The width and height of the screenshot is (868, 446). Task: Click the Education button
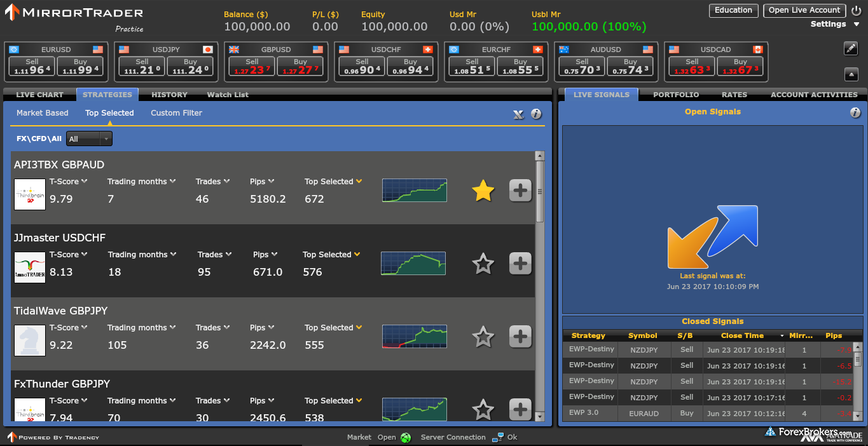pos(733,11)
